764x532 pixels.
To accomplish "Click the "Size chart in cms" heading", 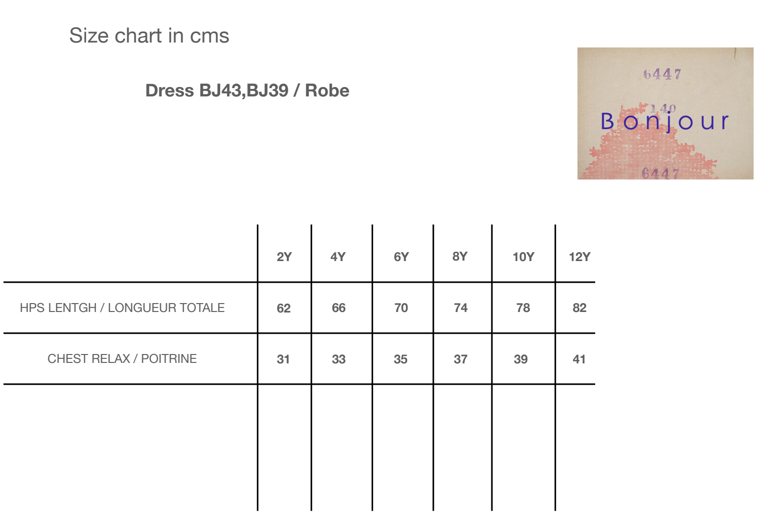I will point(149,36).
